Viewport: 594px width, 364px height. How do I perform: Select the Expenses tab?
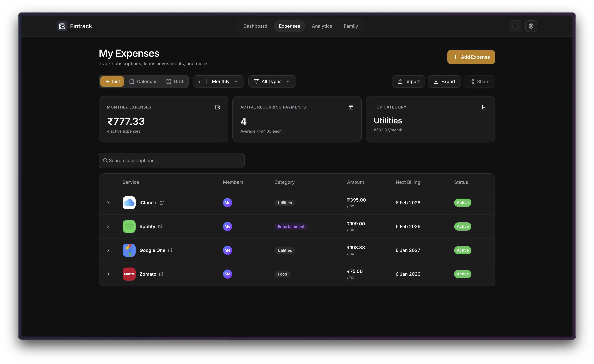pyautogui.click(x=289, y=26)
